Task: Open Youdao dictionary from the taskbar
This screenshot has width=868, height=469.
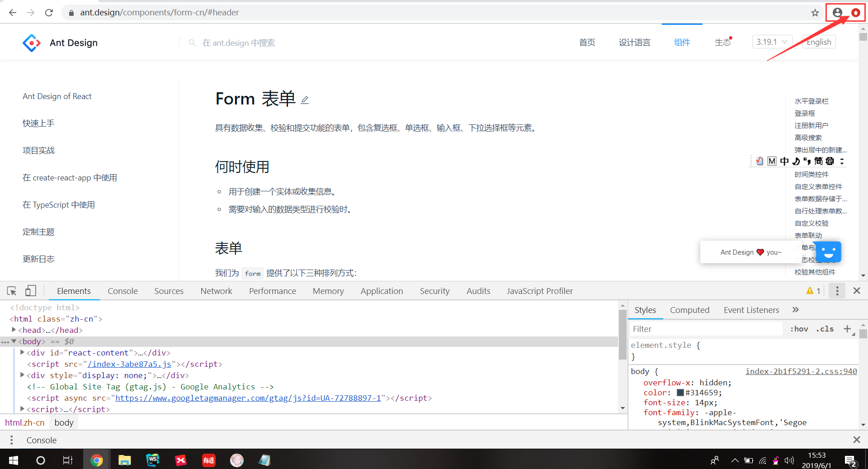Action: [208, 460]
